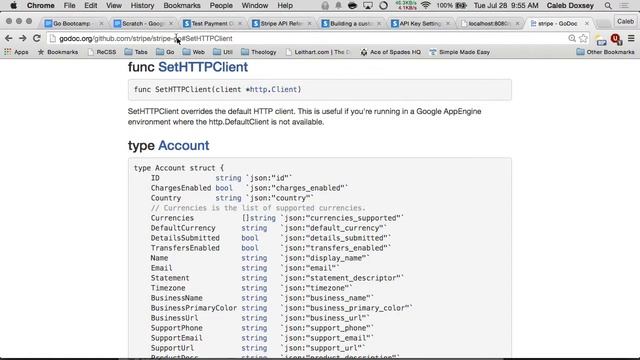The height and width of the screenshot is (360, 640).
Task: Open the Help menu
Action: click(285, 6)
